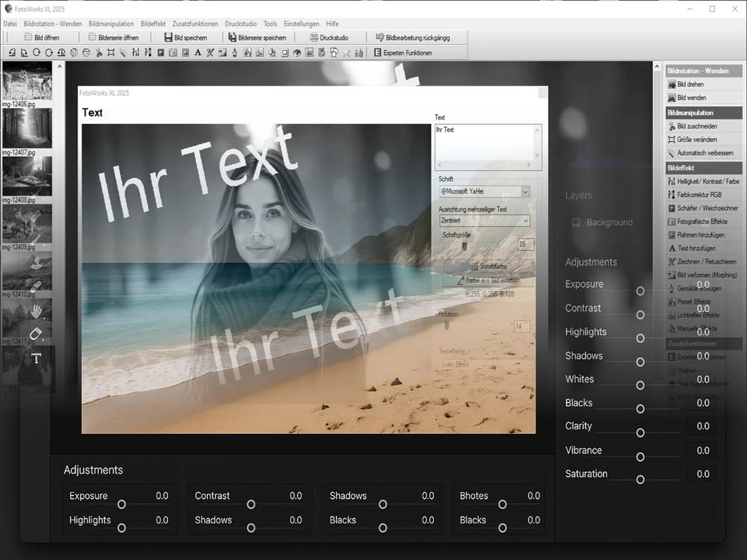This screenshot has height=560, width=747.
Task: Open Helligkeit/ Kontrast/ Farbe in side panel
Action: (704, 181)
